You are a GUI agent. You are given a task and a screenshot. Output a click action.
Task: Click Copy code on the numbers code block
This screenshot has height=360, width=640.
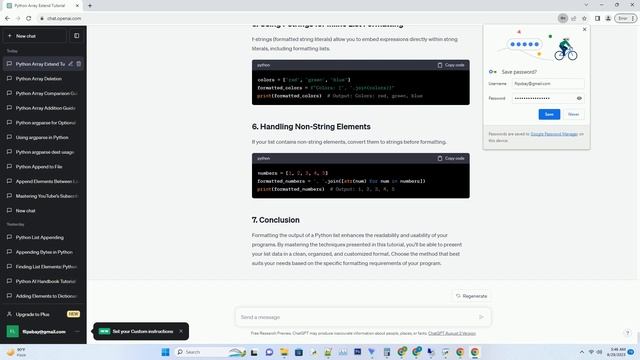[x=451, y=158]
